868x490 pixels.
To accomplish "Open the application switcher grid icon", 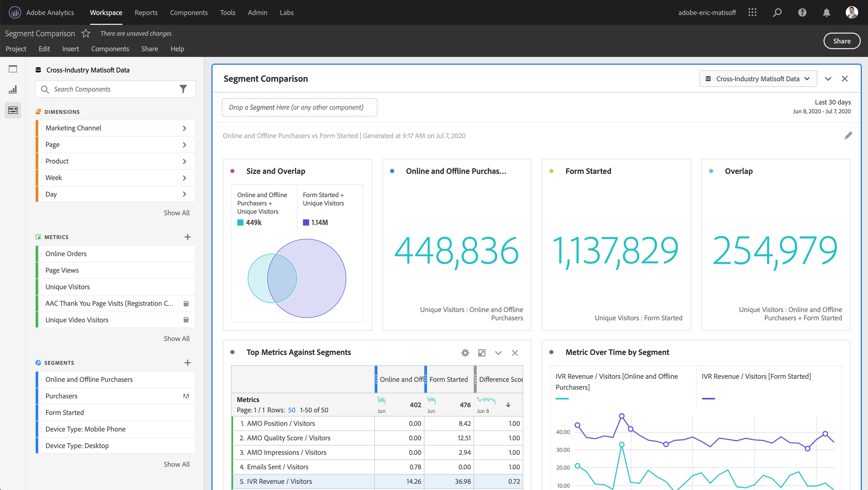I will click(x=752, y=13).
